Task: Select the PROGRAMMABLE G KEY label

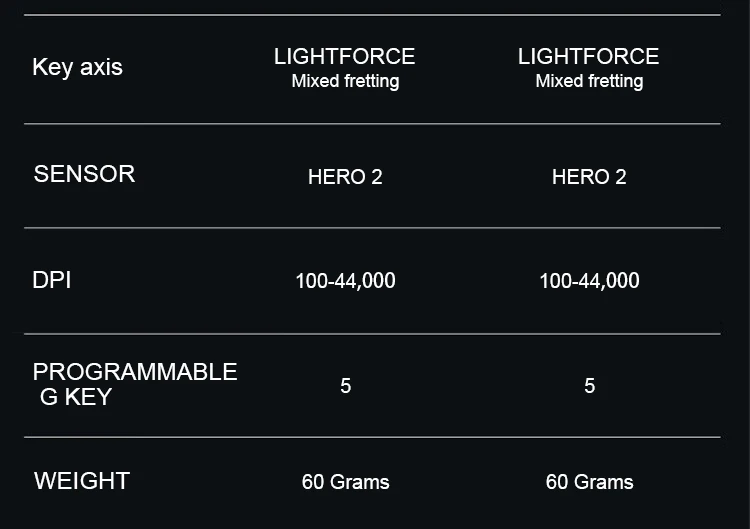Action: coord(135,384)
